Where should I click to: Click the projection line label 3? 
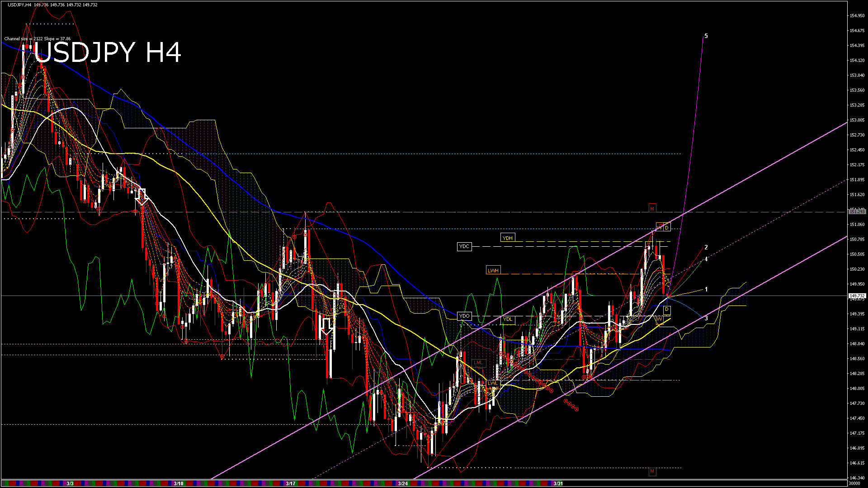pyautogui.click(x=706, y=319)
